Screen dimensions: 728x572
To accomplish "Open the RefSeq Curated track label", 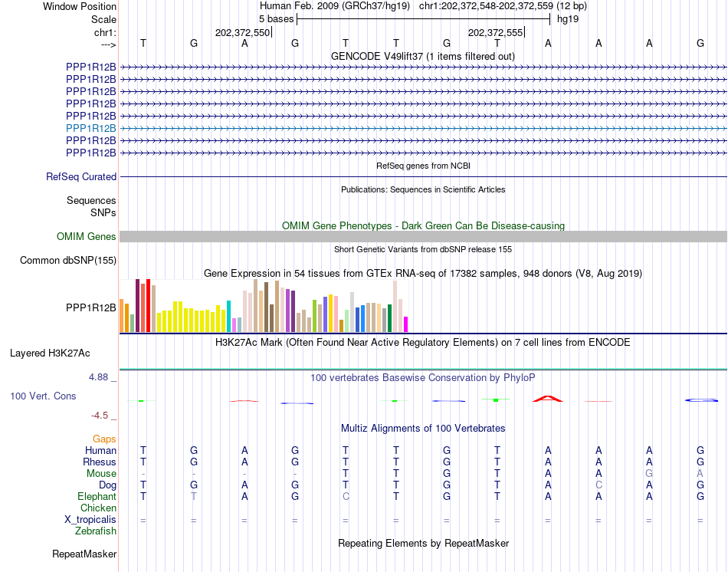I will [81, 176].
